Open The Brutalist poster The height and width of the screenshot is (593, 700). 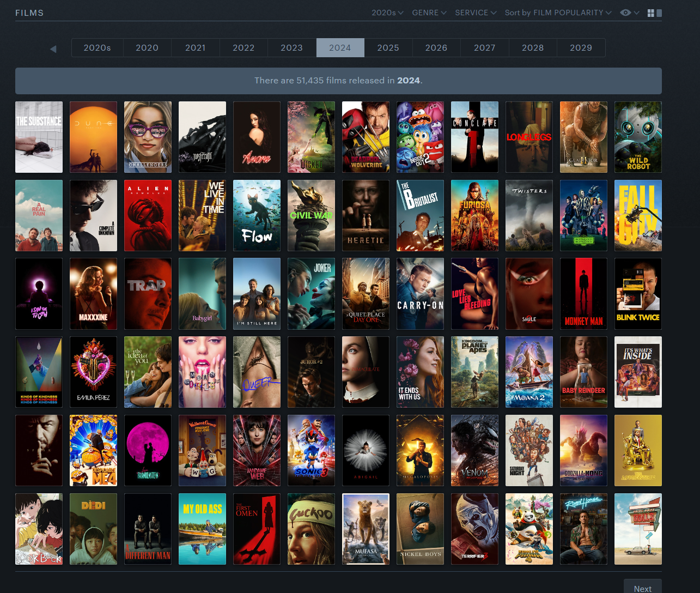(x=420, y=215)
